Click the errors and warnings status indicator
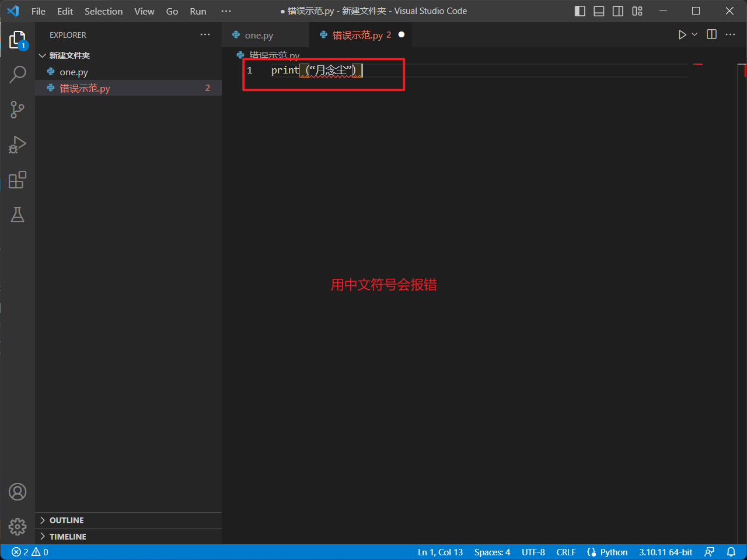747x560 pixels. tap(30, 552)
